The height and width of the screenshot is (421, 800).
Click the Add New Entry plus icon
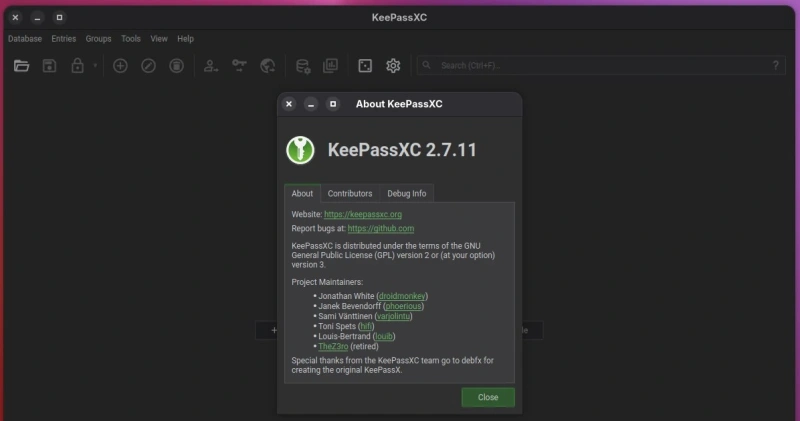point(120,66)
